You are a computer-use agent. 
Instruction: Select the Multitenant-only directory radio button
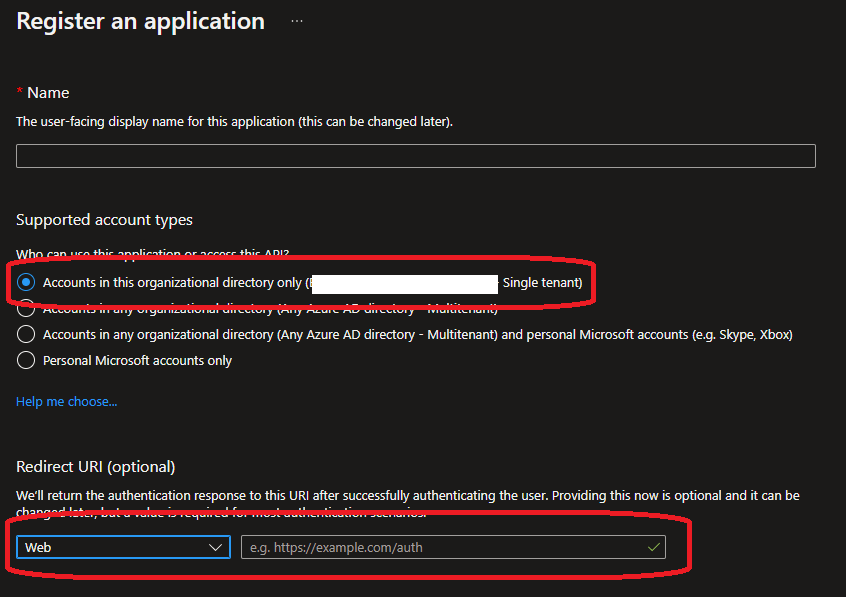tap(26, 309)
